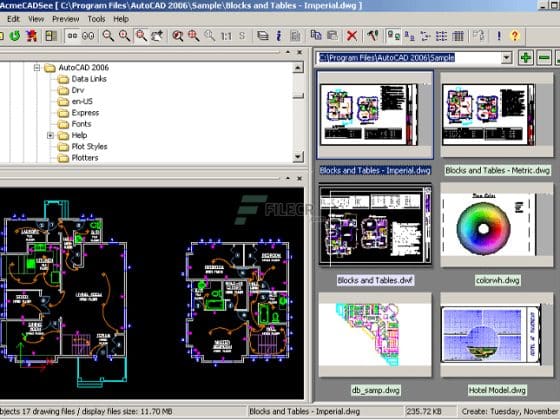Open the Preview menu

pyautogui.click(x=66, y=19)
